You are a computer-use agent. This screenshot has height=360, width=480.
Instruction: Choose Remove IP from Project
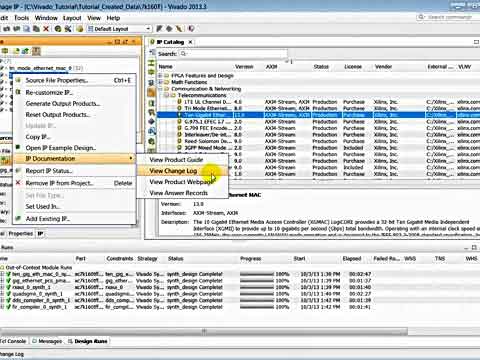[74, 183]
